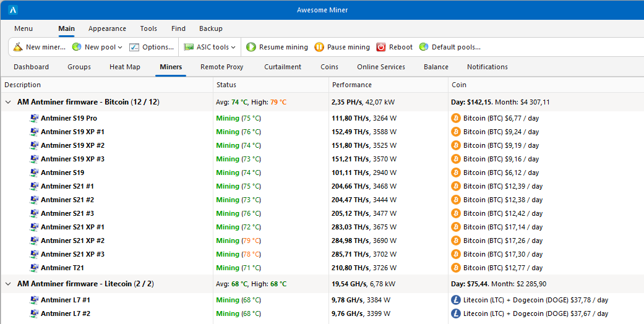Collapse the AM Antminer firmware - Litecoin group
Image resolution: width=644 pixels, height=324 pixels.
tap(8, 284)
